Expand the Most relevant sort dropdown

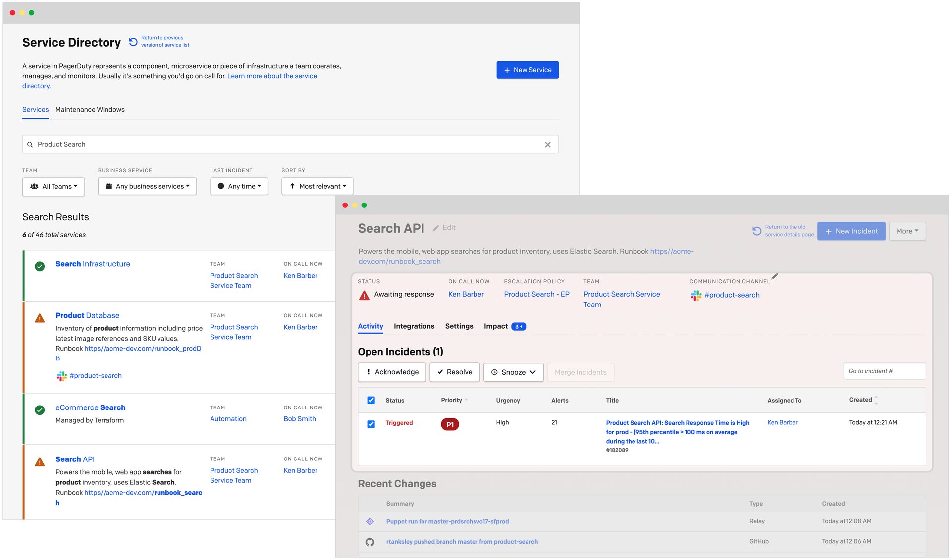tap(317, 186)
